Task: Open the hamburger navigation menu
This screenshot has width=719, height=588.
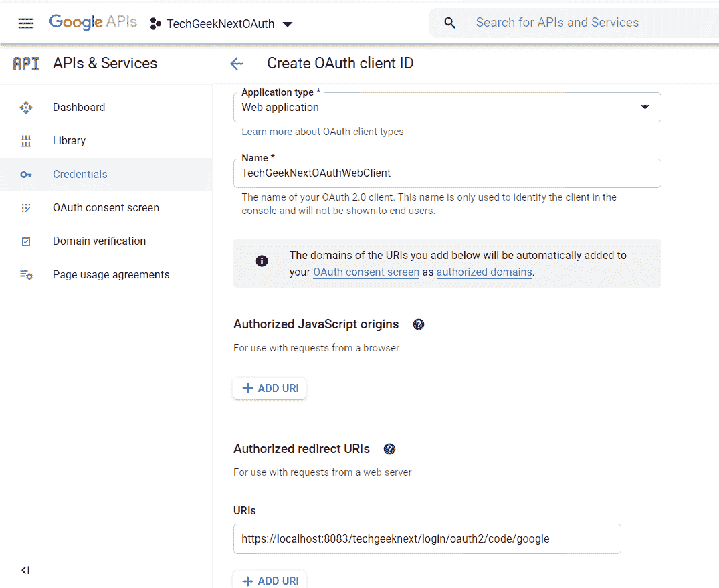Action: (x=26, y=23)
